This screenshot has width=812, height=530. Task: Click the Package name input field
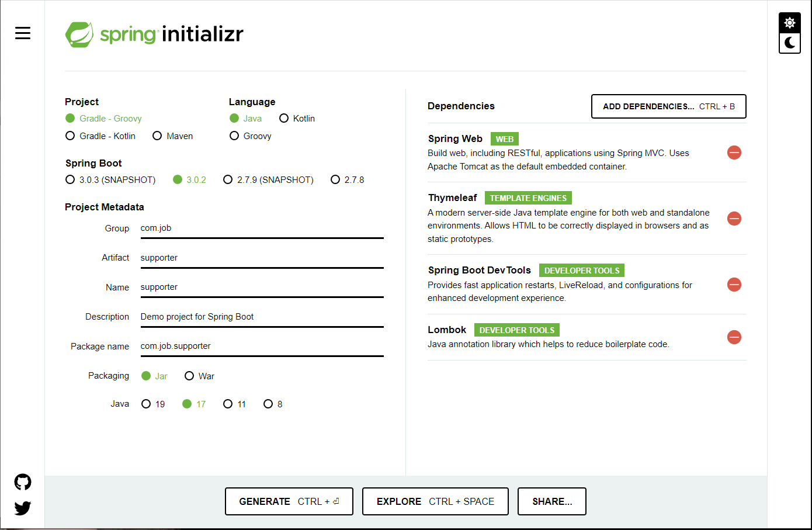pyautogui.click(x=262, y=347)
